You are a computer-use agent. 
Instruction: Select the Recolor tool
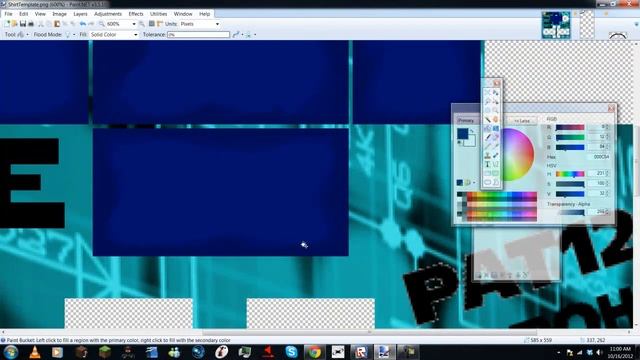(x=496, y=155)
